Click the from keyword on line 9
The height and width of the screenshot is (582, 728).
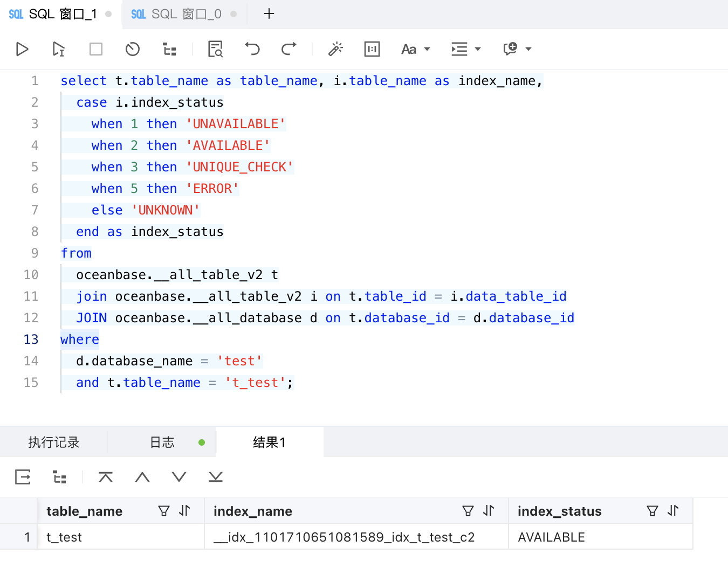(x=76, y=253)
